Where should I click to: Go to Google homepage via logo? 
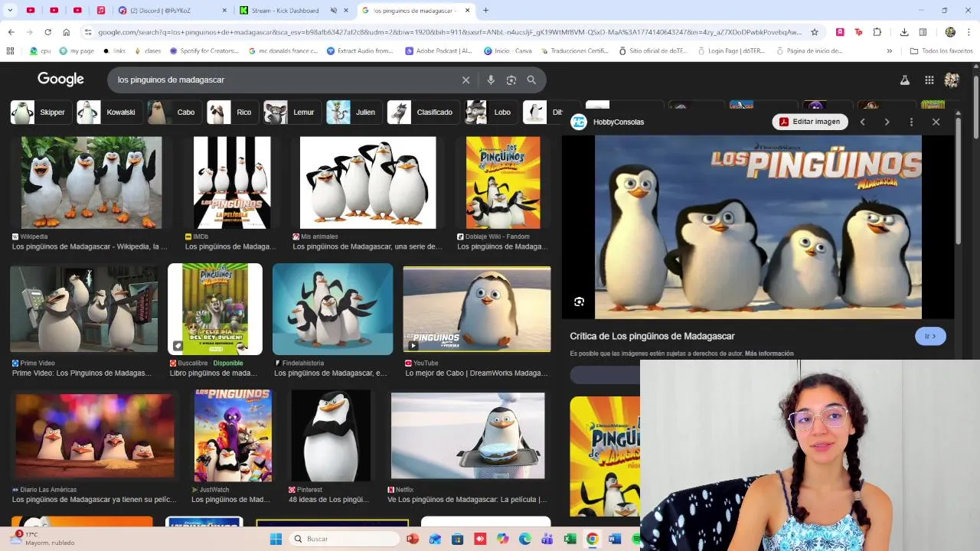click(60, 80)
